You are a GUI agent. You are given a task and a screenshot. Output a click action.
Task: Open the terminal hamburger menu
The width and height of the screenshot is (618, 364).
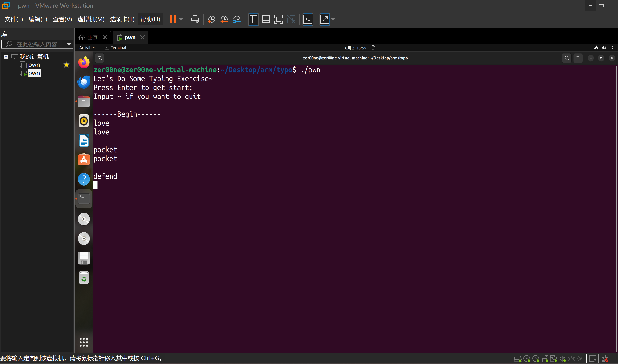click(578, 58)
